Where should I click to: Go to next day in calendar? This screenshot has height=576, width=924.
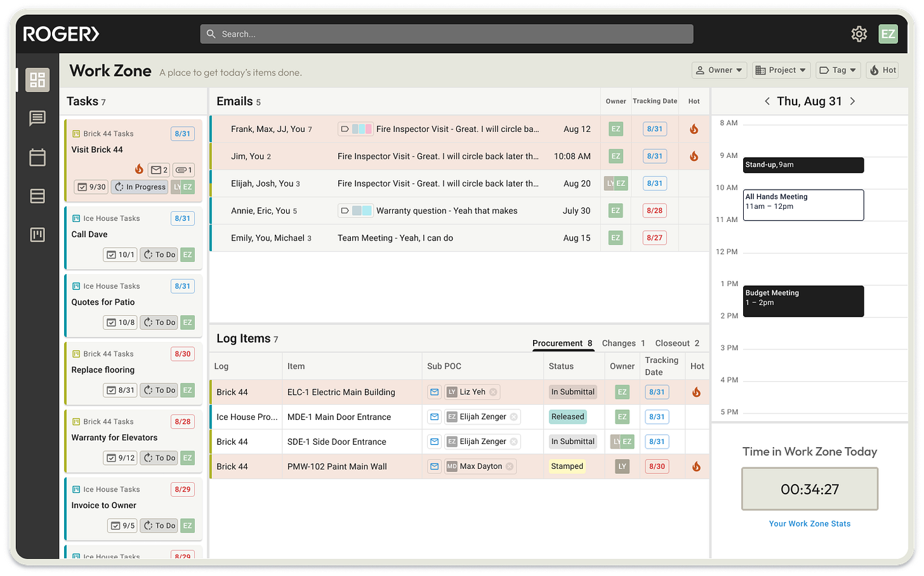click(852, 101)
